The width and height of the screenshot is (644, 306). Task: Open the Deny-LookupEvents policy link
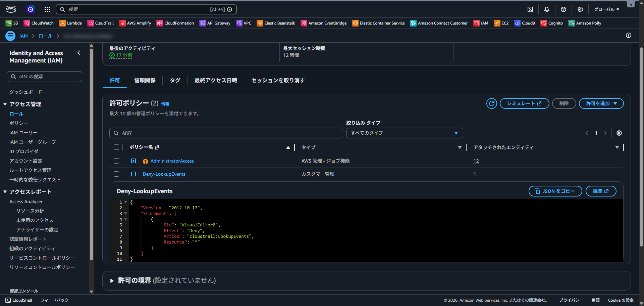[x=164, y=174]
